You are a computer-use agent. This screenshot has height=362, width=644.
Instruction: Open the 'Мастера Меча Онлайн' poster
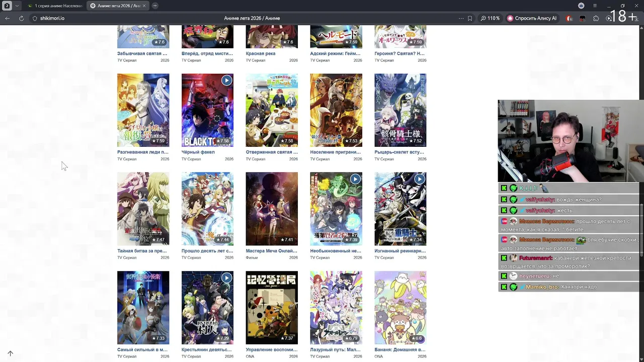click(x=272, y=209)
